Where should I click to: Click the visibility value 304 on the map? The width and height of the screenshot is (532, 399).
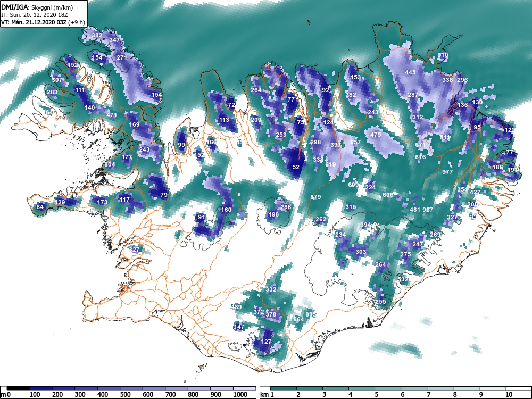[x=110, y=164]
